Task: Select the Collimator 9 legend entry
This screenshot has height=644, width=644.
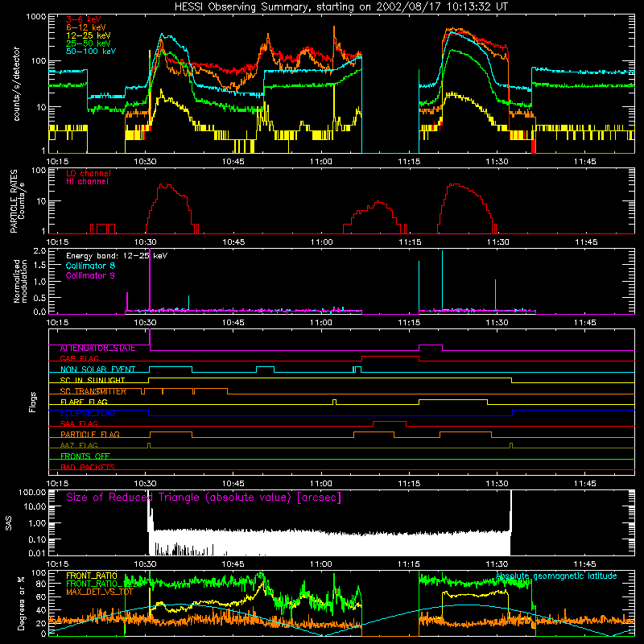Action: pos(90,275)
